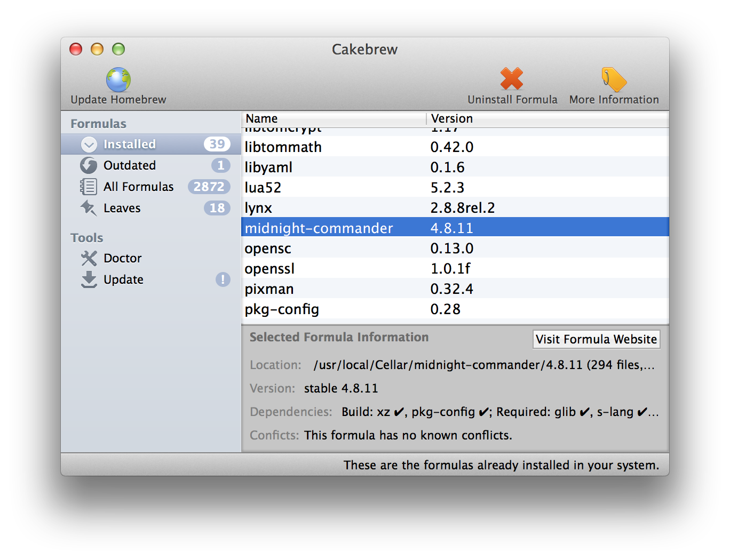This screenshot has height=560, width=730.
Task: Open the All Formulas list icon
Action: tap(89, 187)
